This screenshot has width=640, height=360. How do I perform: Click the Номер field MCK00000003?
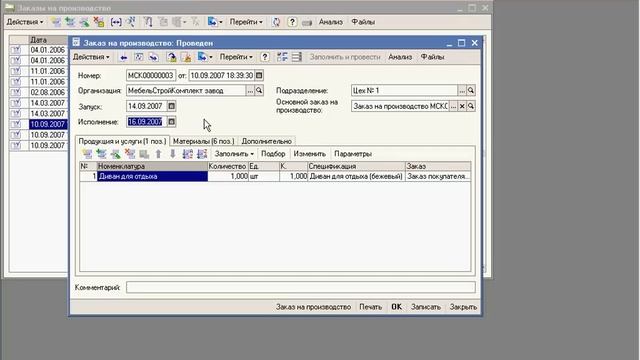151,76
